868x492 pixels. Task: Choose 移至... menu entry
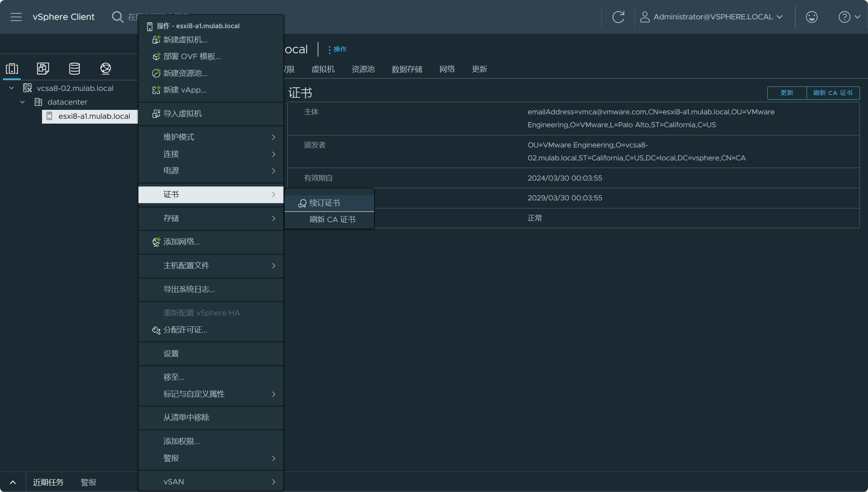pos(211,377)
